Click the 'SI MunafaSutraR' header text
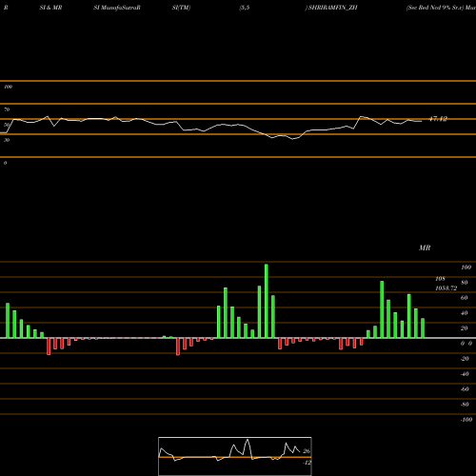This screenshot has width=476, height=476. pos(117,8)
